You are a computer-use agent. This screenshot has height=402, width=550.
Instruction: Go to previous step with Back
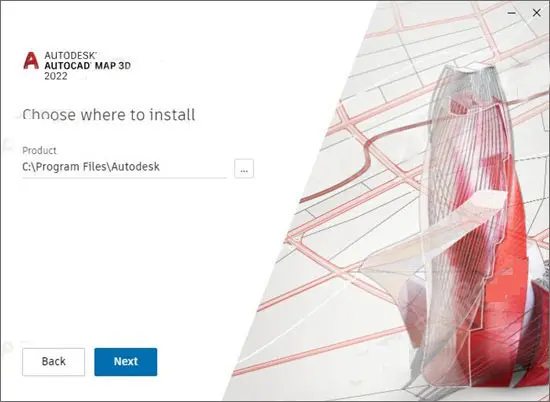point(53,362)
